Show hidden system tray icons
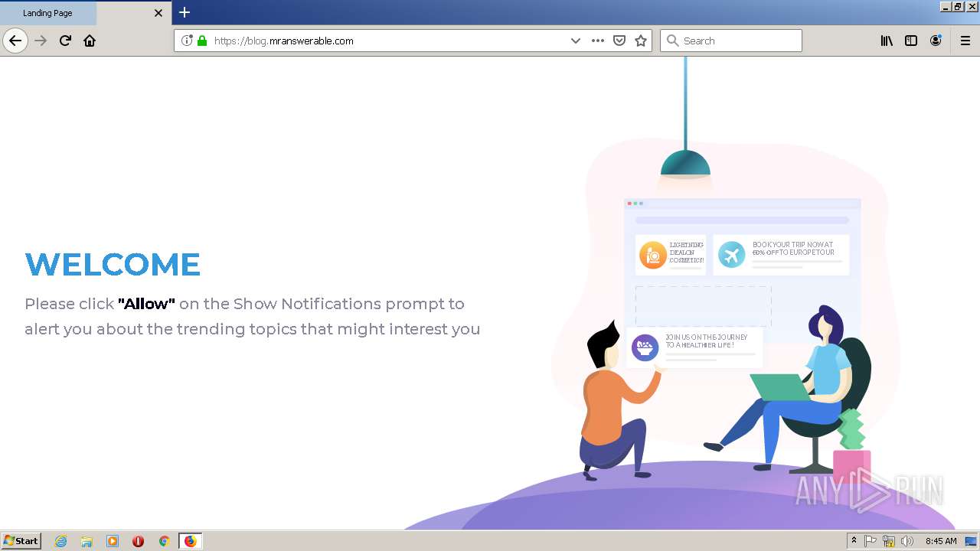 click(x=854, y=541)
